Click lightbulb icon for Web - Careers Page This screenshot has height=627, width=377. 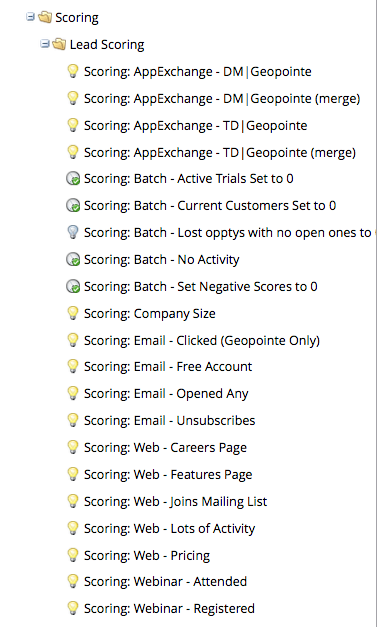[x=73, y=447]
